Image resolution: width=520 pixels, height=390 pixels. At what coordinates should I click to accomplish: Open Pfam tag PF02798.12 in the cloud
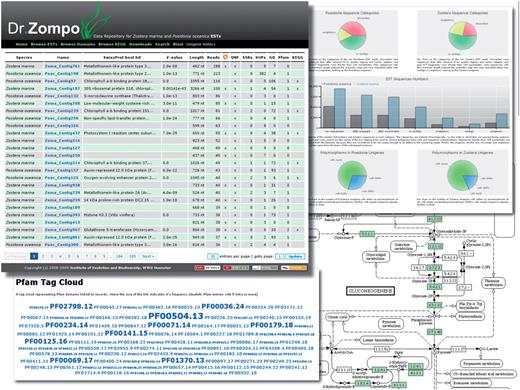(x=70, y=306)
